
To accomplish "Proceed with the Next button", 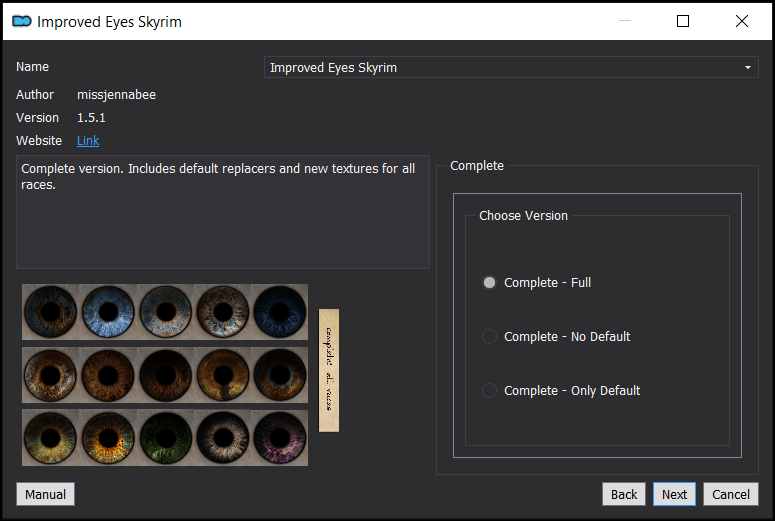I will click(674, 494).
